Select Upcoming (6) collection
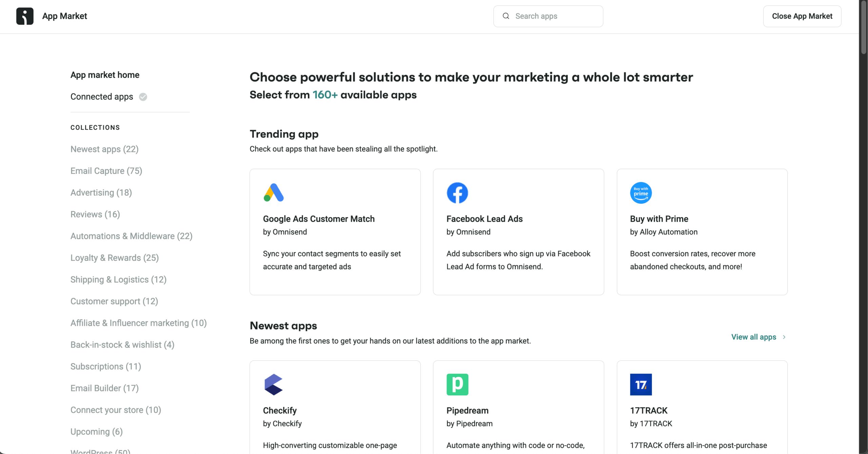 coord(97,432)
